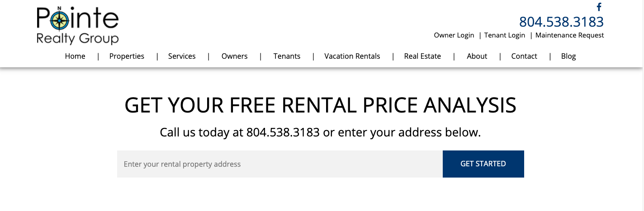The height and width of the screenshot is (211, 644).
Task: Open the Properties menu
Action: pyautogui.click(x=127, y=56)
